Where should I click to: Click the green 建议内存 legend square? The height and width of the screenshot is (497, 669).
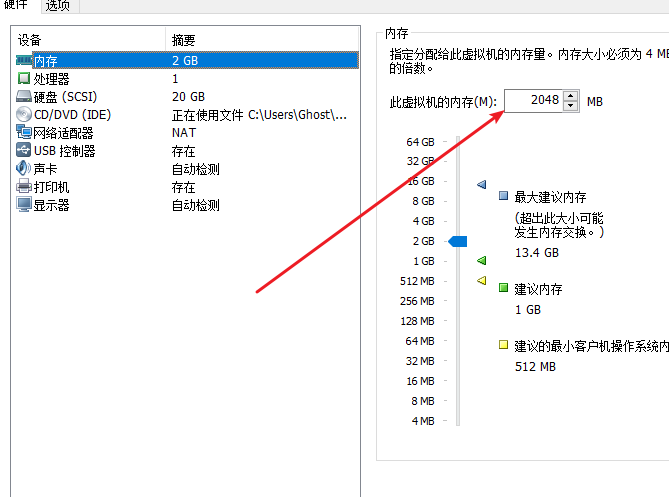[x=503, y=288]
